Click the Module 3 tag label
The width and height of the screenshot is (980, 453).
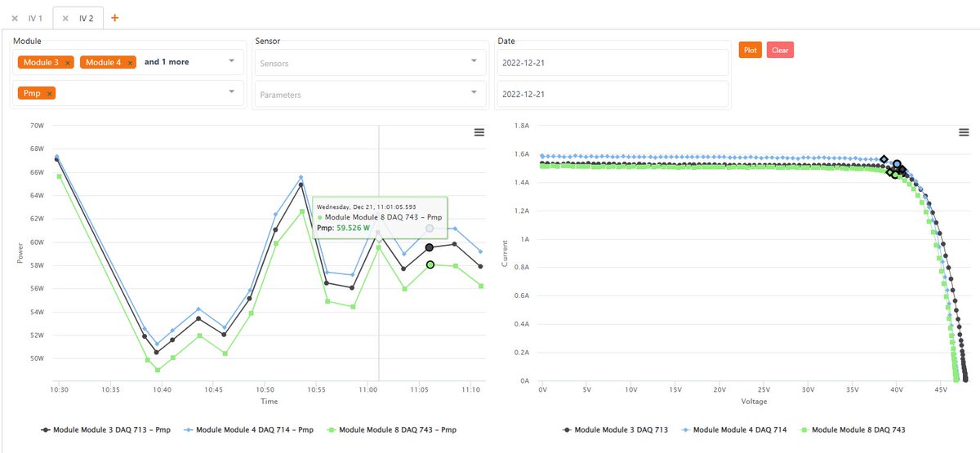point(41,62)
